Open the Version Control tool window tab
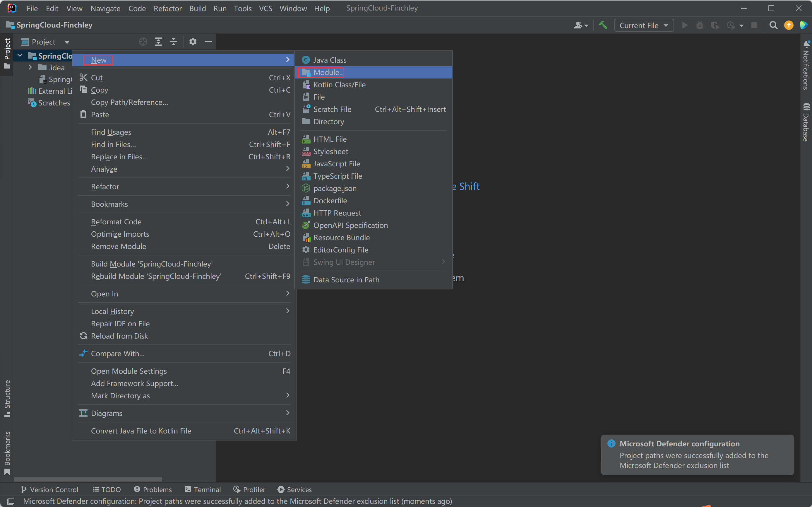The height and width of the screenshot is (507, 812). pos(49,489)
